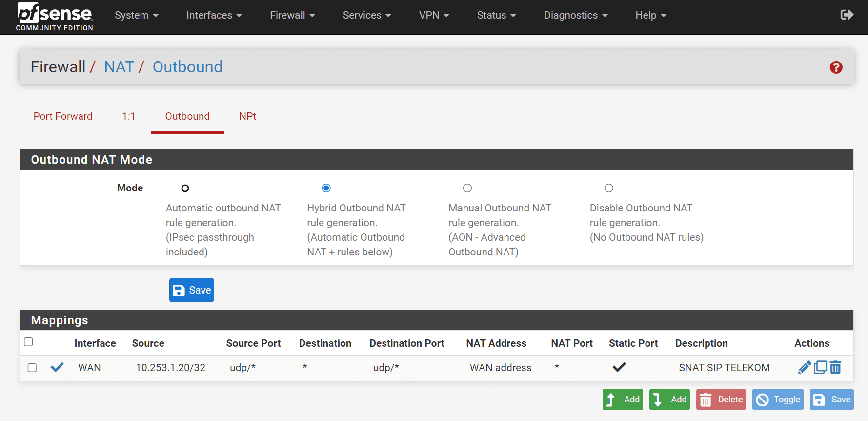
Task: Check the checkbox for the WAN mapping row
Action: click(32, 368)
